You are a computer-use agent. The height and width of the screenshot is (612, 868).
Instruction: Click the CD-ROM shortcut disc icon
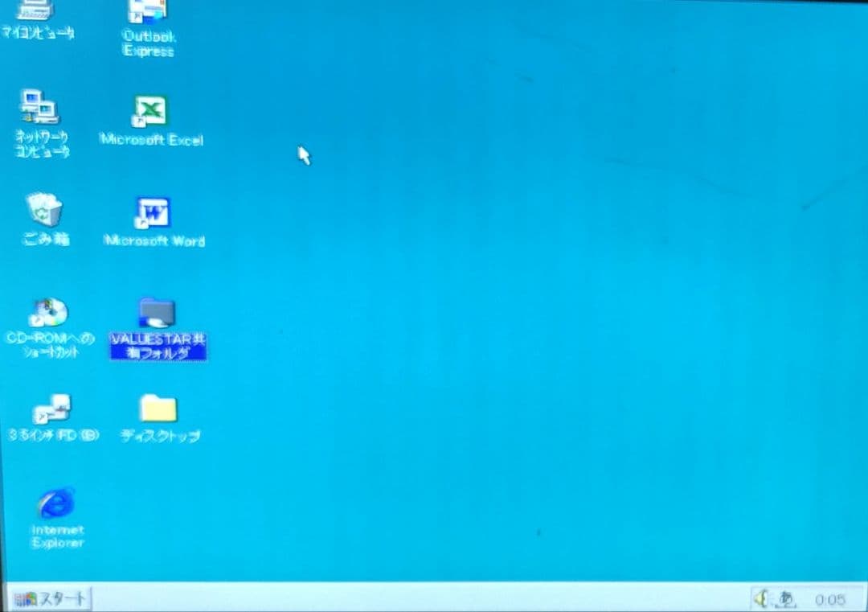[x=49, y=312]
